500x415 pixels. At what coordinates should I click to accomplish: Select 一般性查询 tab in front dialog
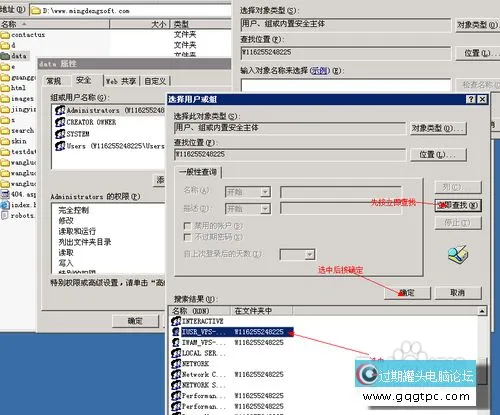[198, 172]
